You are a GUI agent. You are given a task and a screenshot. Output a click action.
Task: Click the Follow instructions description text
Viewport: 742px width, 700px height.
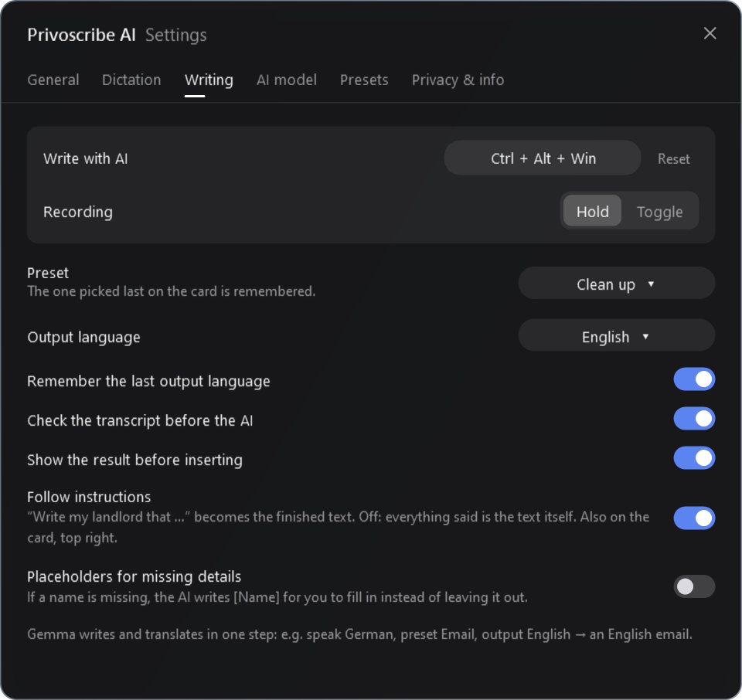point(338,527)
